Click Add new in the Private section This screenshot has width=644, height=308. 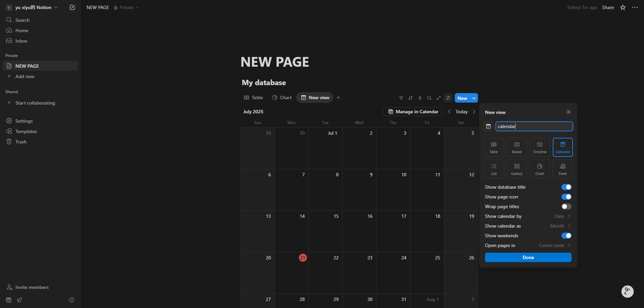(40, 76)
